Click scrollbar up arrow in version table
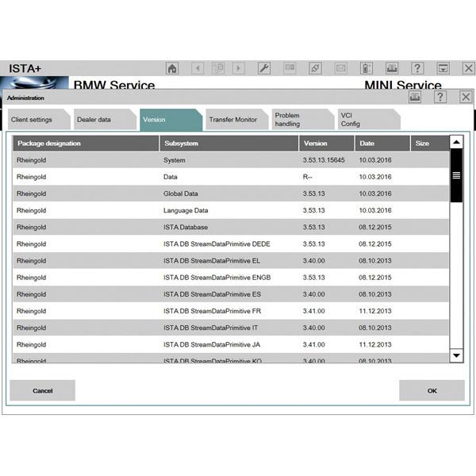 (455, 143)
